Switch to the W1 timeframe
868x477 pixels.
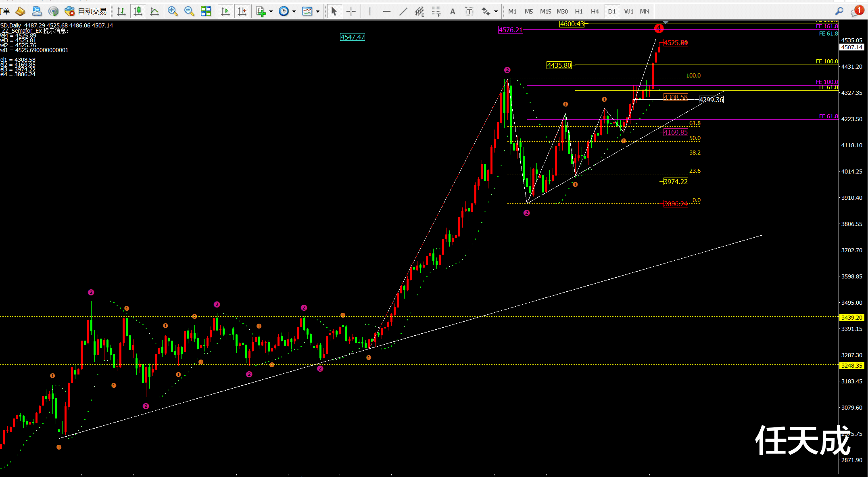click(628, 11)
